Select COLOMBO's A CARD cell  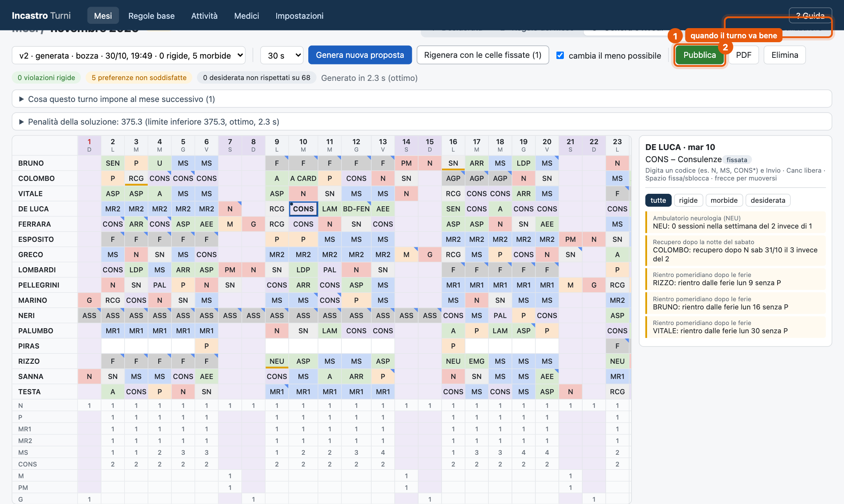click(x=303, y=179)
